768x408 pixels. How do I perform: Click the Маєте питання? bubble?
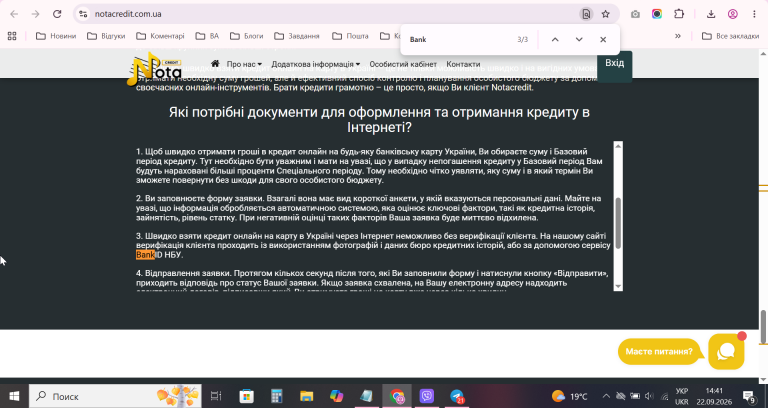659,352
